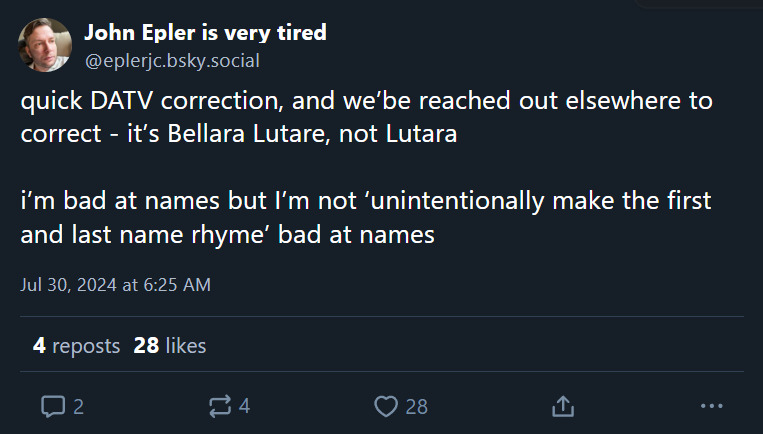The width and height of the screenshot is (763, 434).
Task: Show the 28 likes list
Action: click(170, 346)
